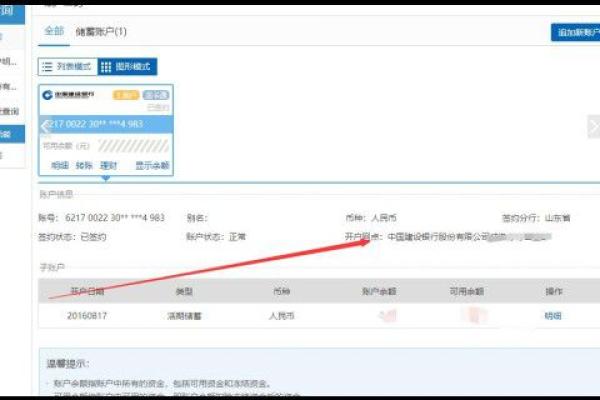Click the 币种: 人民币 field
Screen dimensions: 600x400
click(371, 218)
